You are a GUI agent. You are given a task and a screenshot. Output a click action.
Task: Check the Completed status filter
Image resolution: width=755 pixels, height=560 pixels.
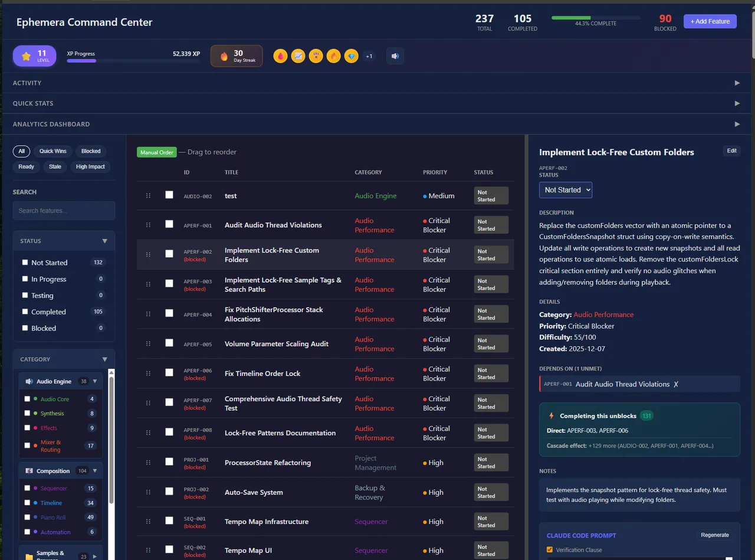click(25, 312)
